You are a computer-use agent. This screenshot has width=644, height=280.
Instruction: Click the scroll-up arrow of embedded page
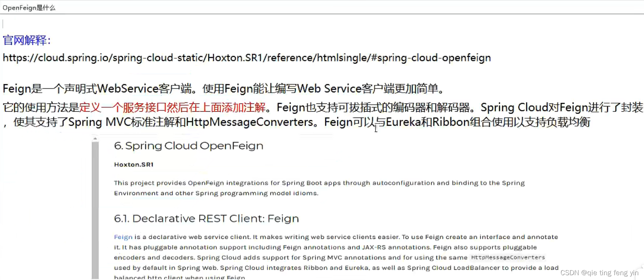[95, 138]
